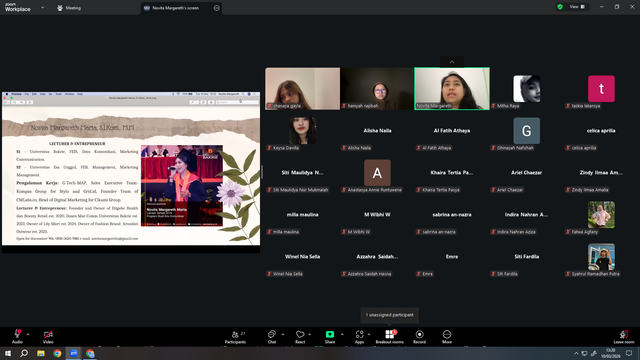Expand the arrow beside React

[x=310, y=334]
